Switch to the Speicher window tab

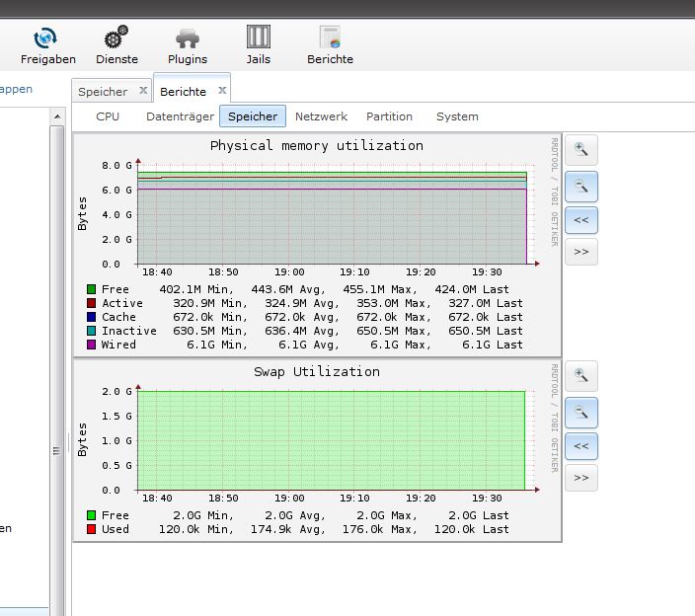(x=103, y=92)
